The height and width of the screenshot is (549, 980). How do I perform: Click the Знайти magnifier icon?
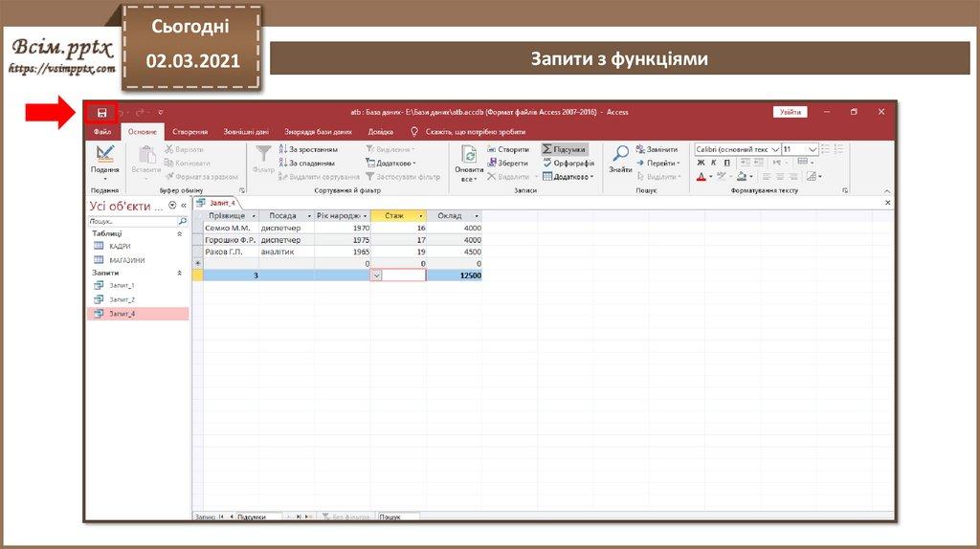pyautogui.click(x=620, y=153)
